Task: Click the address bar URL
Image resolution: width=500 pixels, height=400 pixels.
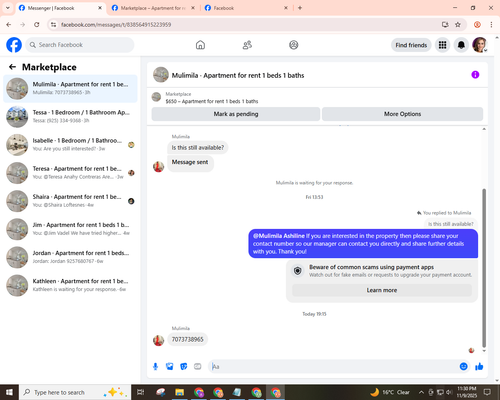Action: (116, 24)
